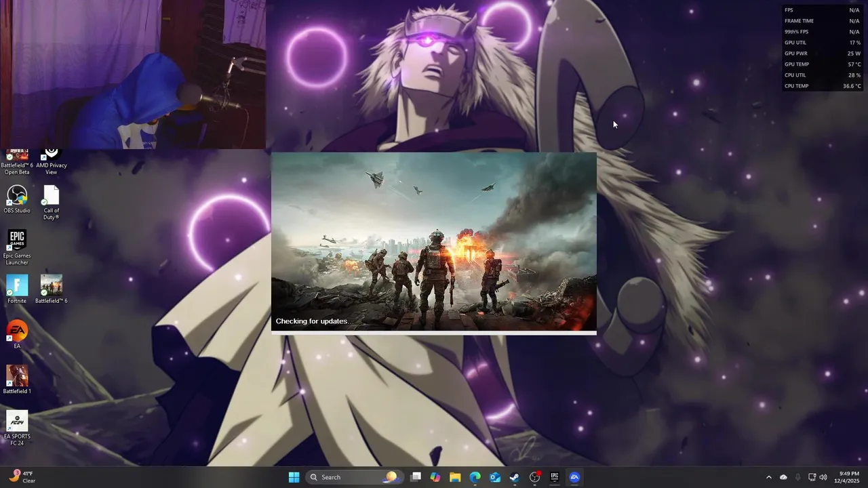Open Outlook from the taskbar

pos(495,477)
